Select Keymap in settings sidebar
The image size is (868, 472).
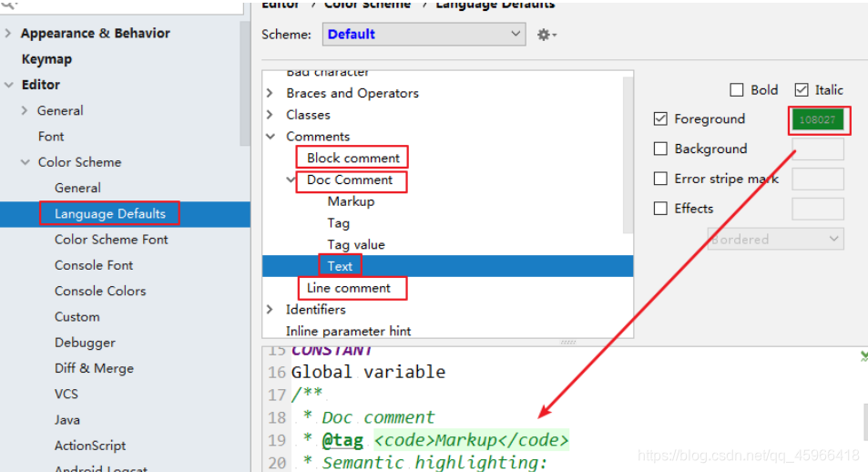(46, 59)
